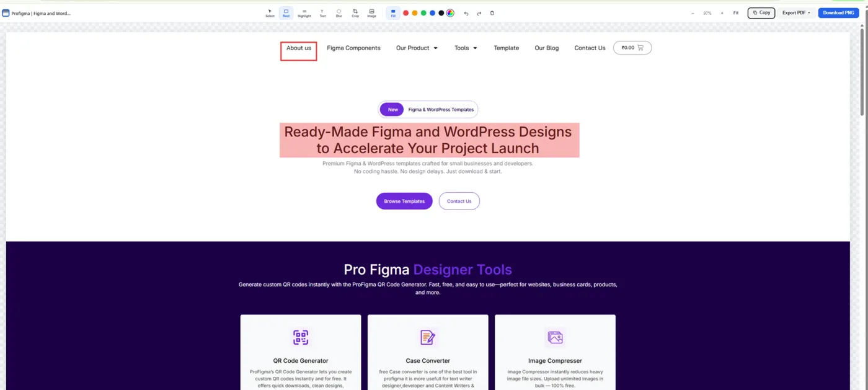
Task: Zoom out with the minus button
Action: (x=693, y=13)
